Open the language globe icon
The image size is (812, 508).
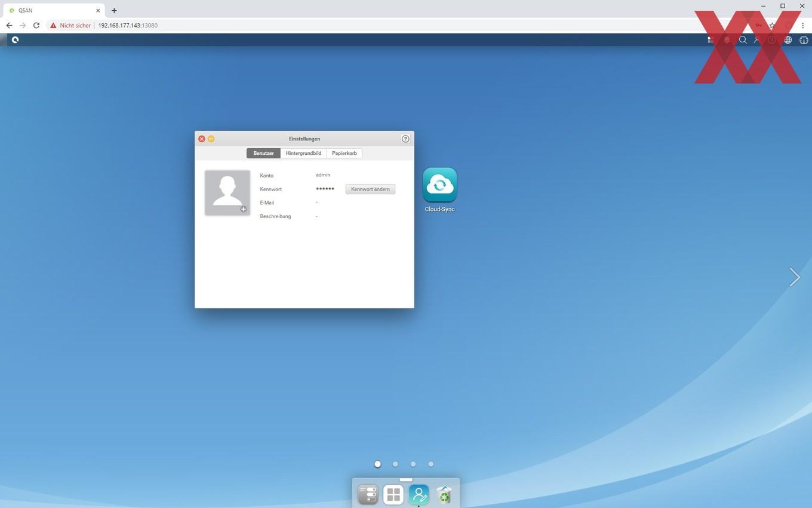[788, 40]
